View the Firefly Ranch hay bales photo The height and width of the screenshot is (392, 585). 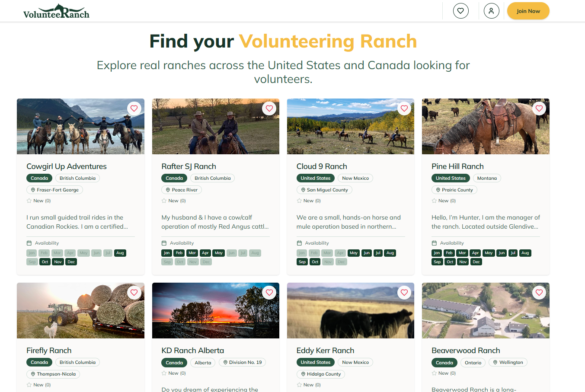click(x=80, y=310)
